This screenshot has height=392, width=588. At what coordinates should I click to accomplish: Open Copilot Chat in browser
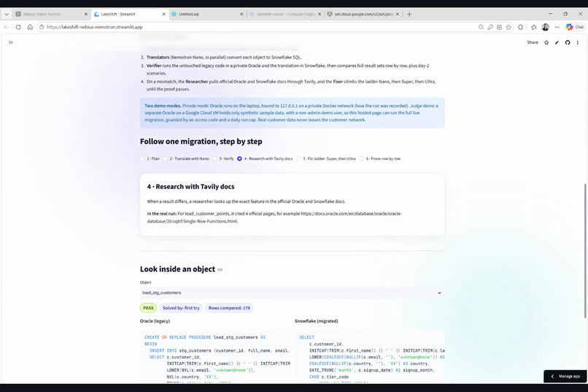point(575,27)
